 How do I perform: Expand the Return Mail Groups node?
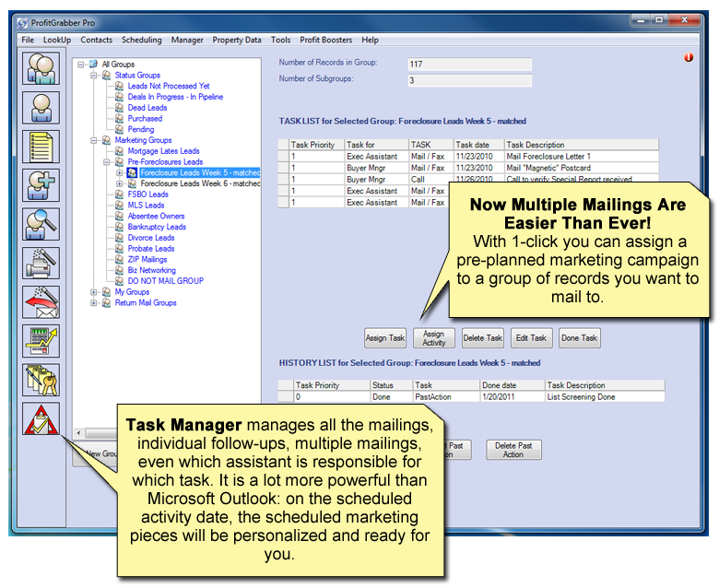(93, 303)
